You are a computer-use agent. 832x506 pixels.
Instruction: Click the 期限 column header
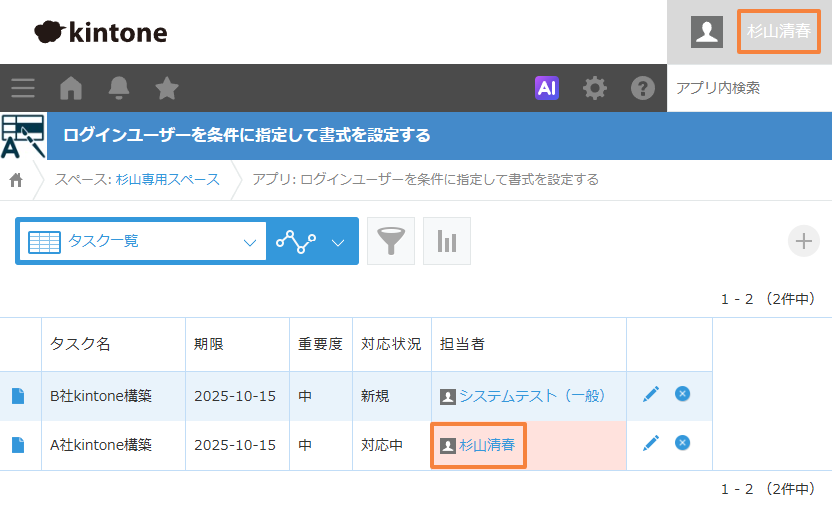tap(210, 344)
